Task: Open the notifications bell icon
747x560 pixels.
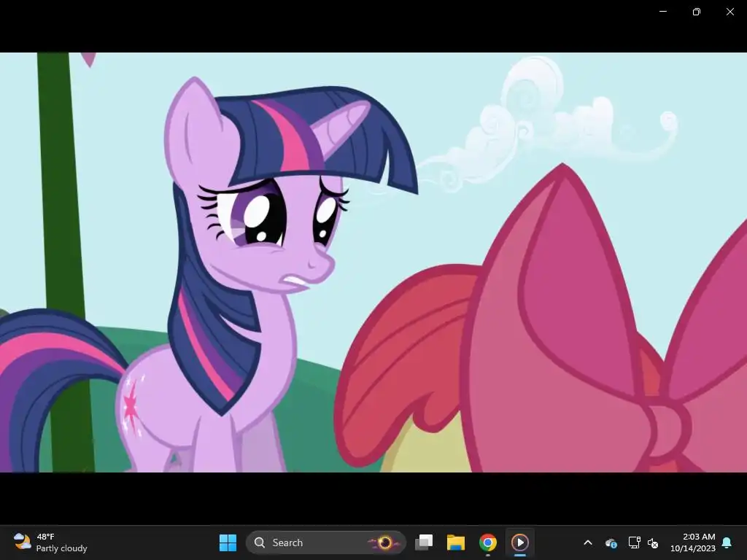Action: (x=727, y=542)
